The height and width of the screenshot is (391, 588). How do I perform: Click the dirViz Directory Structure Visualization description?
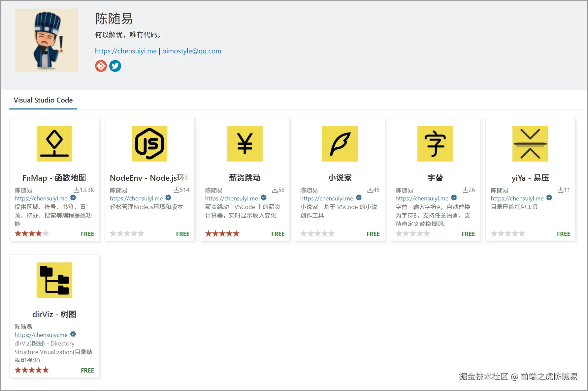click(x=53, y=352)
